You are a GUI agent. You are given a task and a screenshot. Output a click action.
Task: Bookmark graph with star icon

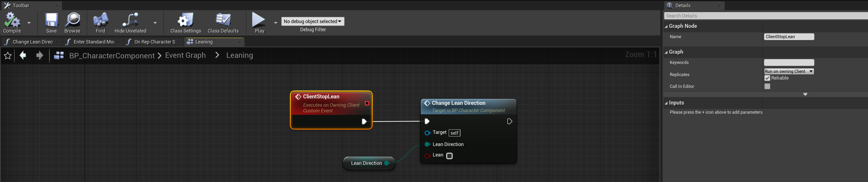pyautogui.click(x=8, y=55)
